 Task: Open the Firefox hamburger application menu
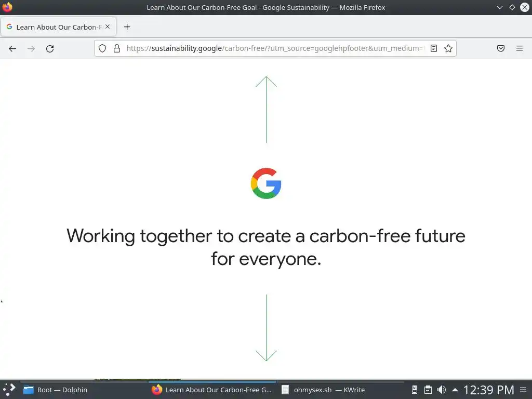(x=520, y=48)
